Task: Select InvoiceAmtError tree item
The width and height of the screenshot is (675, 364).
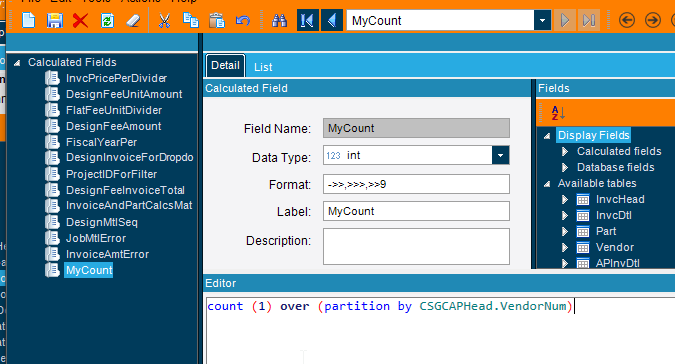Action: pos(107,254)
